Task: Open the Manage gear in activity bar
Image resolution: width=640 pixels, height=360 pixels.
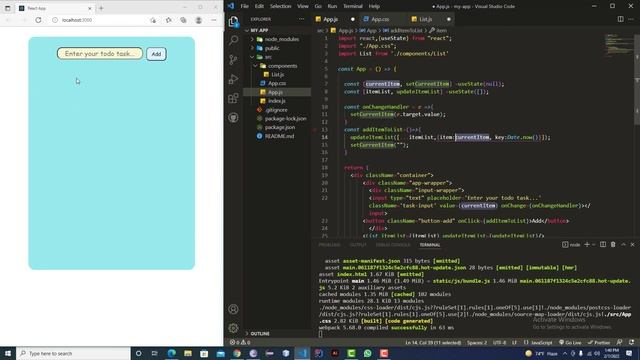Action: (x=233, y=328)
